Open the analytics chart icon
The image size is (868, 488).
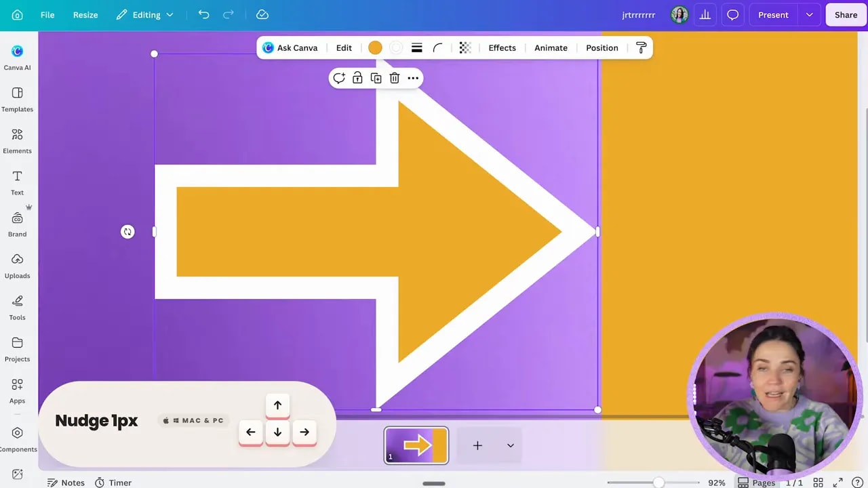[705, 15]
